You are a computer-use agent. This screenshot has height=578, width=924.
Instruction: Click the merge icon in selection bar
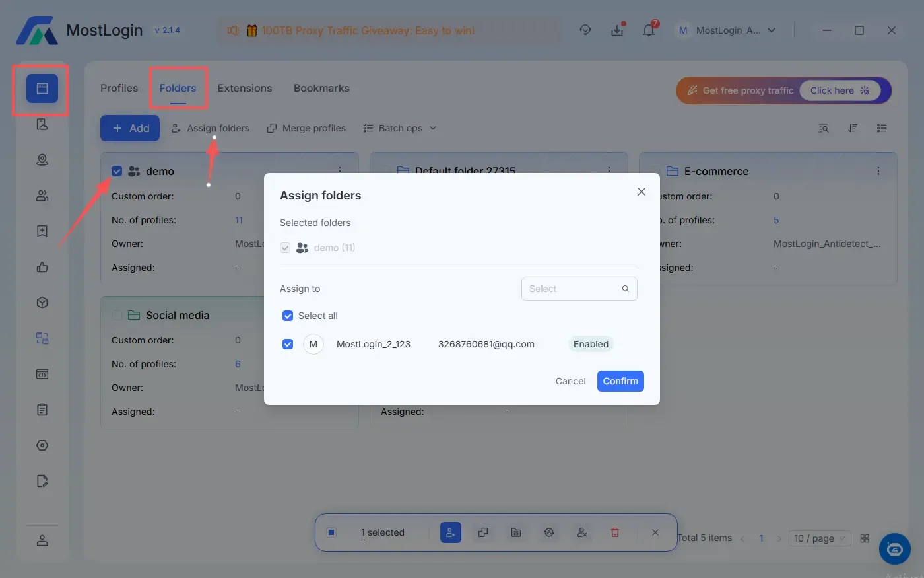483,532
